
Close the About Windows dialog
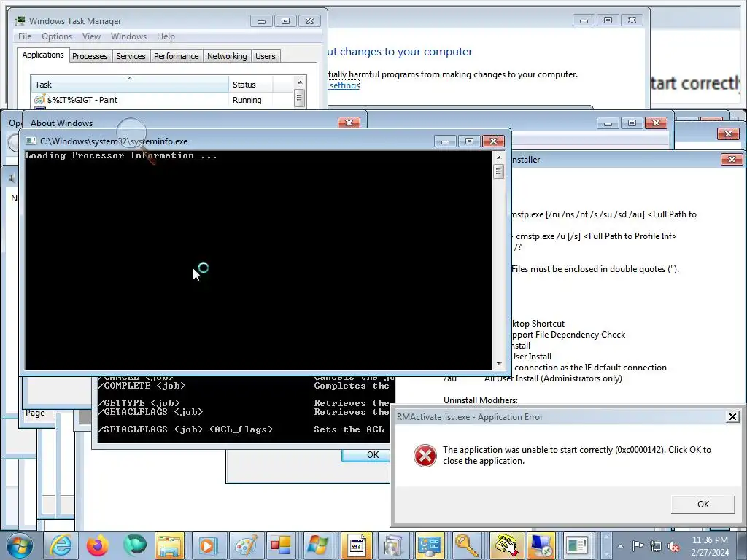[x=349, y=122]
